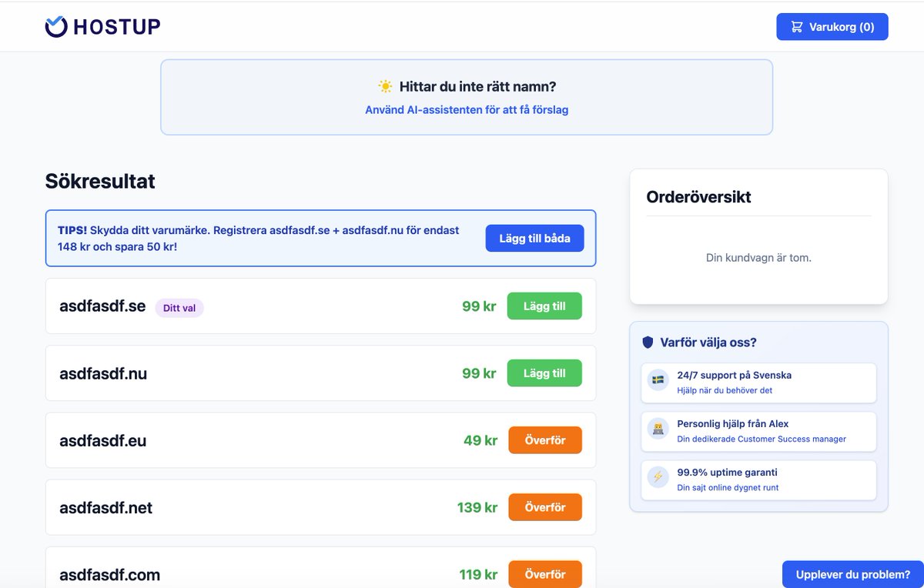Click the 139 kr price
This screenshot has height=588, width=924.
pyautogui.click(x=477, y=507)
